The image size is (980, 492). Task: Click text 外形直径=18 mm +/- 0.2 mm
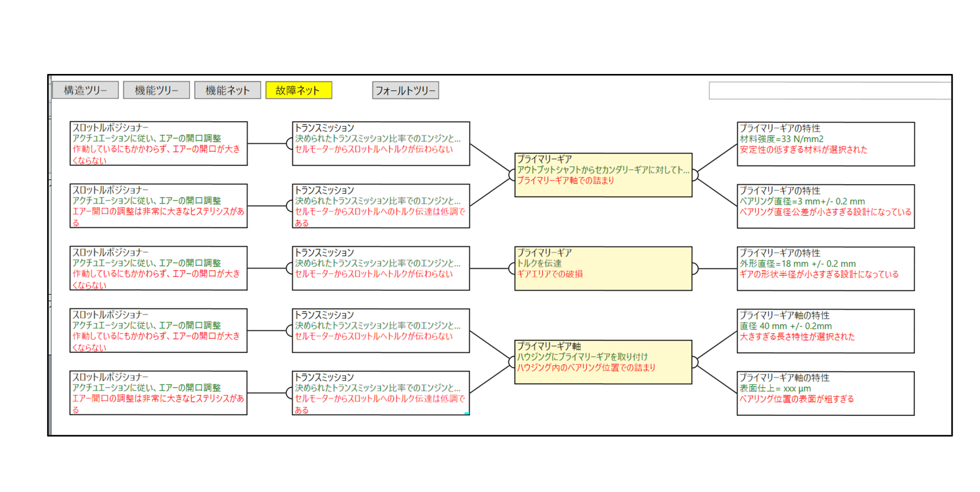(798, 264)
